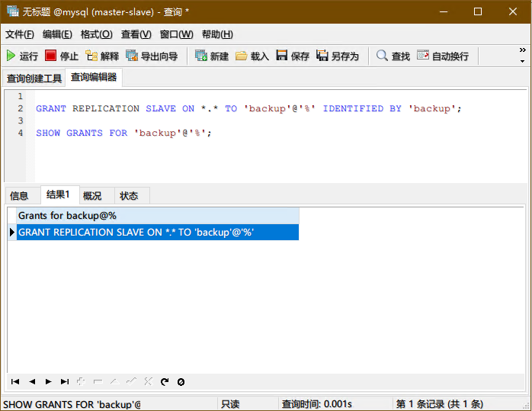Click the 只读 read-only status
This screenshot has height=411, width=532.
[x=230, y=405]
